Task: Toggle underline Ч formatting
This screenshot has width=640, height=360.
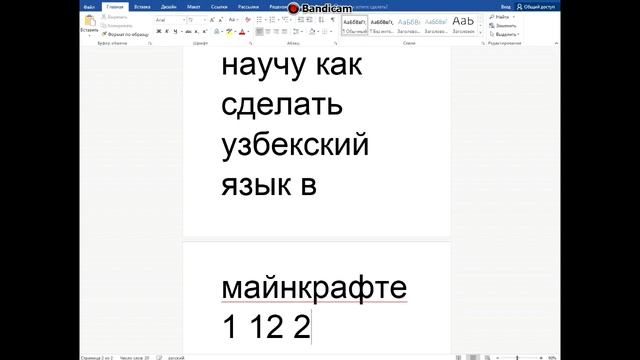Action: point(175,31)
